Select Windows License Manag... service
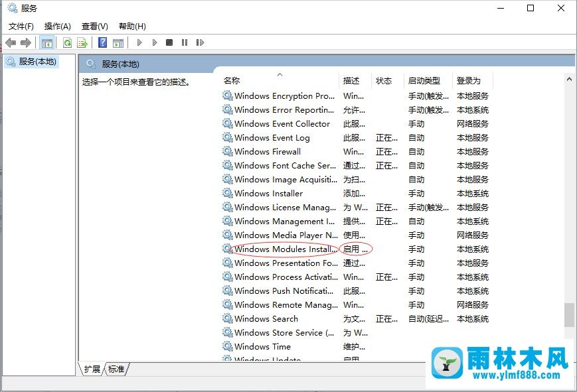577x392 pixels. [x=285, y=208]
